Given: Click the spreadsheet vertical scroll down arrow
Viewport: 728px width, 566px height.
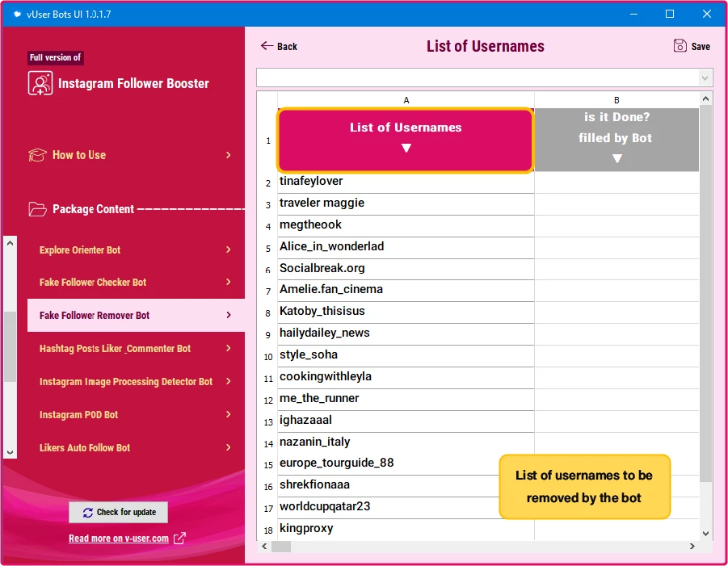Looking at the screenshot, I should tap(705, 534).
